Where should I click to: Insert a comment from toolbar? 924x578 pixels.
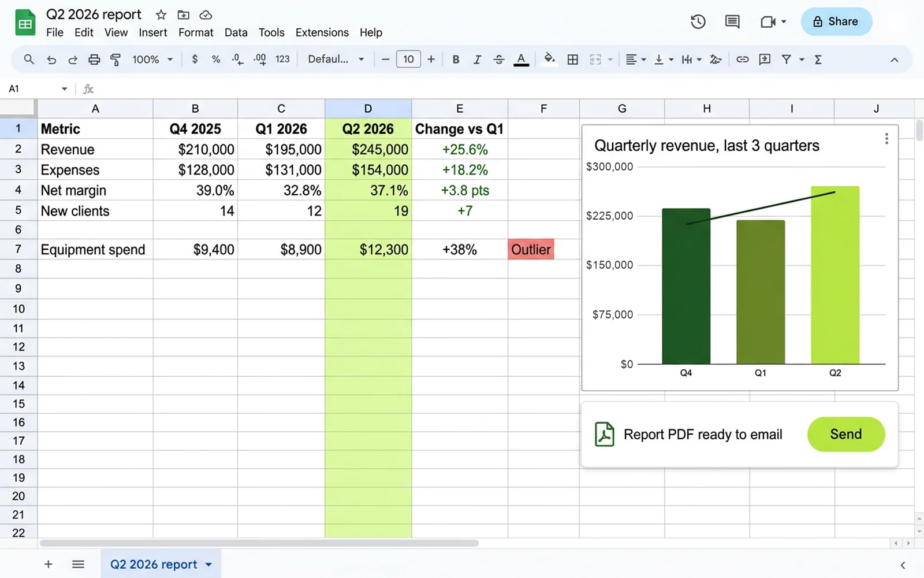point(765,59)
